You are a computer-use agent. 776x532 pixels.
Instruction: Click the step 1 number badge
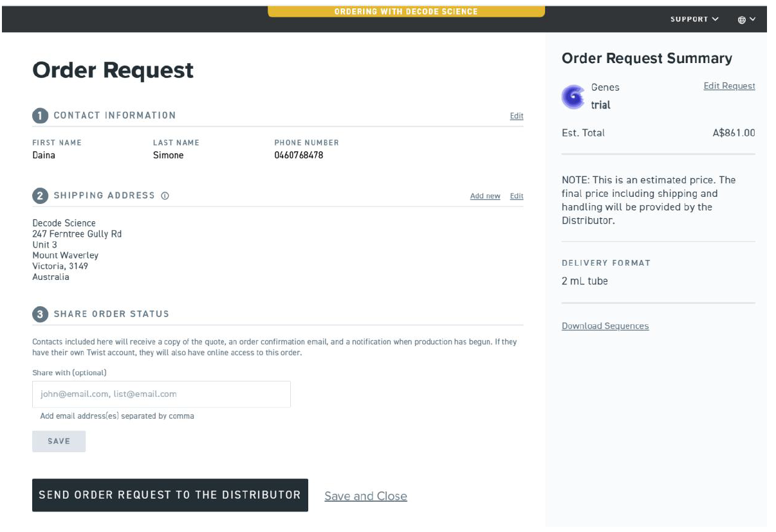coord(40,116)
